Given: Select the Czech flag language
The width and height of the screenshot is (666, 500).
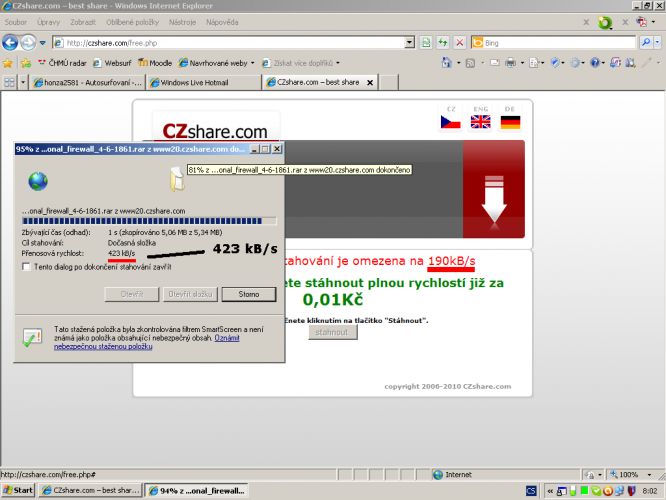Looking at the screenshot, I should (x=451, y=122).
